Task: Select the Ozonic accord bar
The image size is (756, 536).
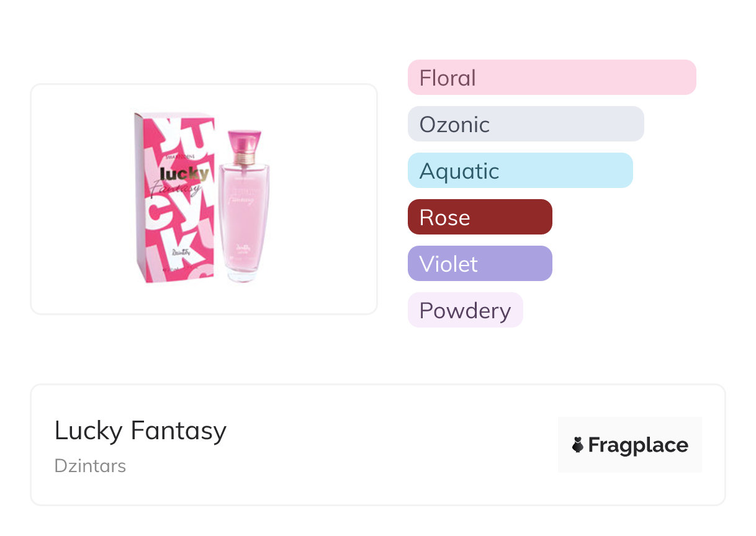Action: pos(525,124)
